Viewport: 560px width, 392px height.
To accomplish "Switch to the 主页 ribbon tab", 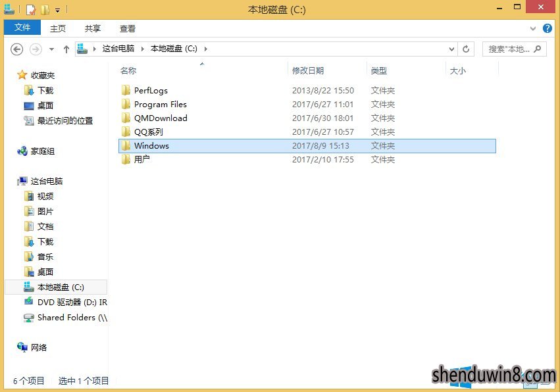I will pyautogui.click(x=58, y=28).
